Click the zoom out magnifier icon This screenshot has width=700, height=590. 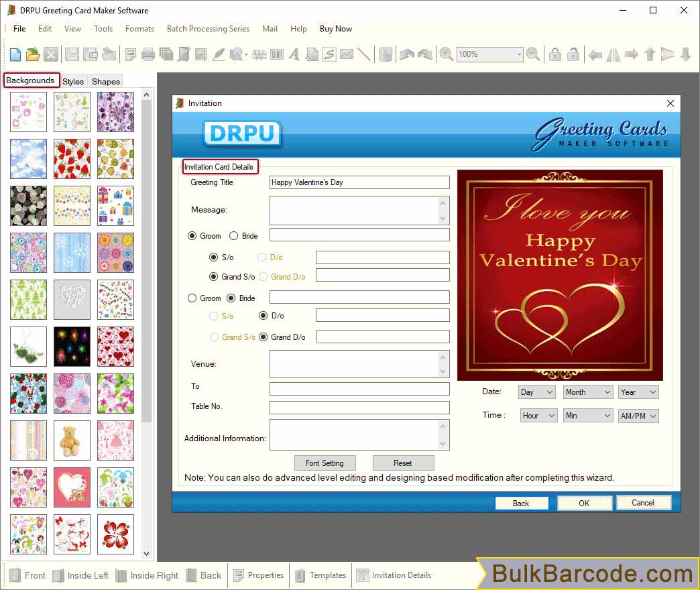(532, 54)
